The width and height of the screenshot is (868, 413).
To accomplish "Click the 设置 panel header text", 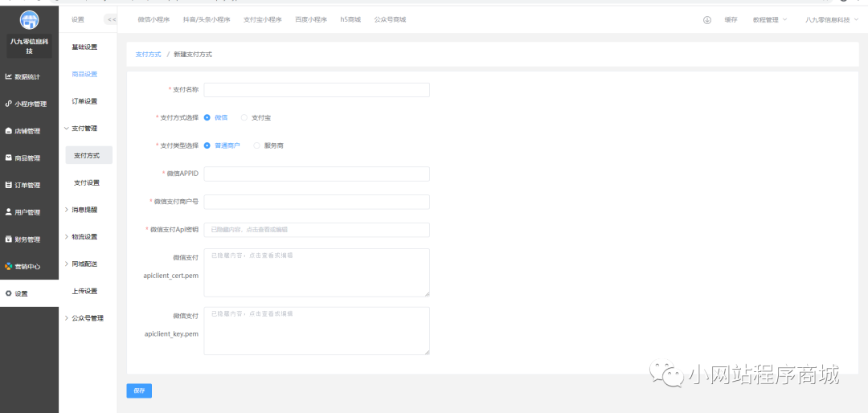I will [x=78, y=19].
